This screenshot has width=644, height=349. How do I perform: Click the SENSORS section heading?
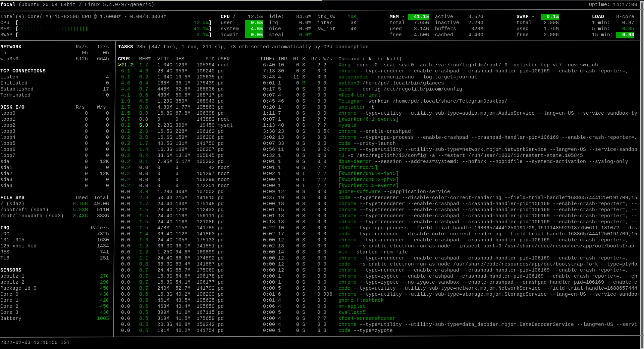click(x=11, y=270)
